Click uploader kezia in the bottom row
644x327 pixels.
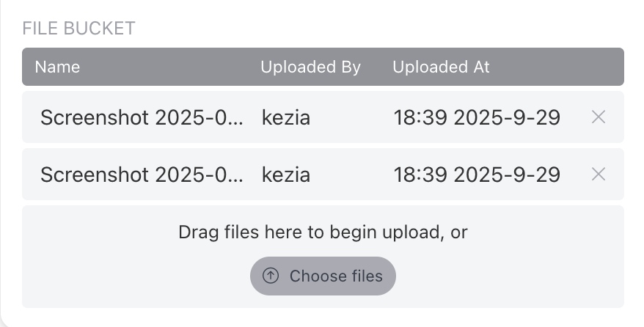tap(286, 174)
